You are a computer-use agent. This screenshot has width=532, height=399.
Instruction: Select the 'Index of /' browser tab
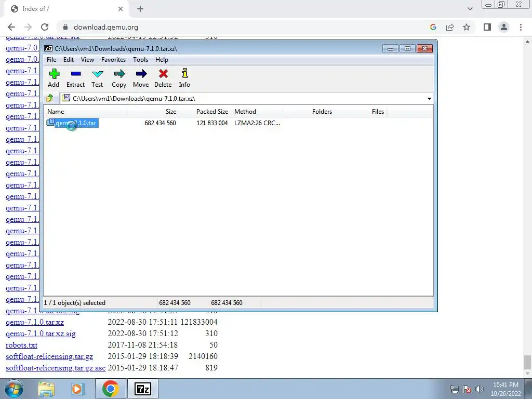(66, 9)
